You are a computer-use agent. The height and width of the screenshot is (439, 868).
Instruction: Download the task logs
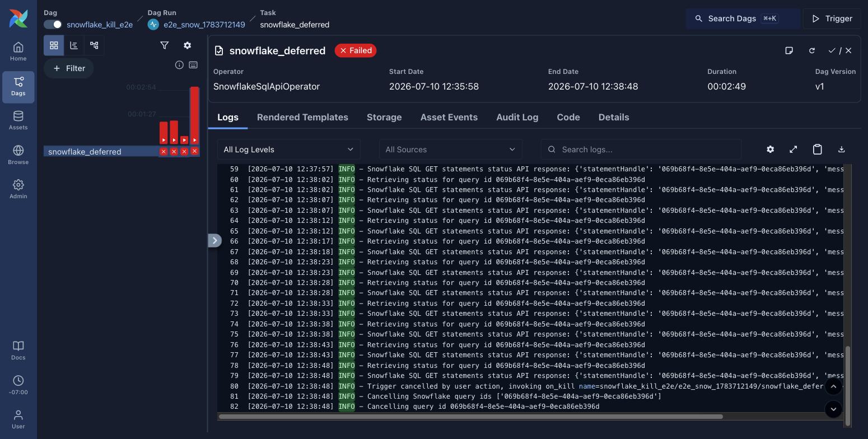[841, 150]
